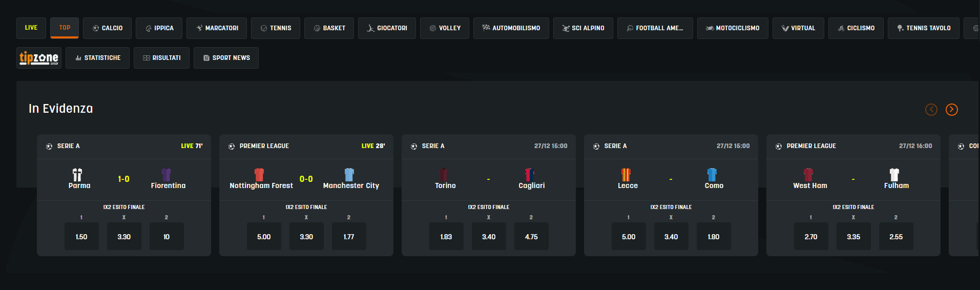Image resolution: width=980 pixels, height=290 pixels.
Task: Click Manchester City jersey icon
Action: tap(349, 175)
